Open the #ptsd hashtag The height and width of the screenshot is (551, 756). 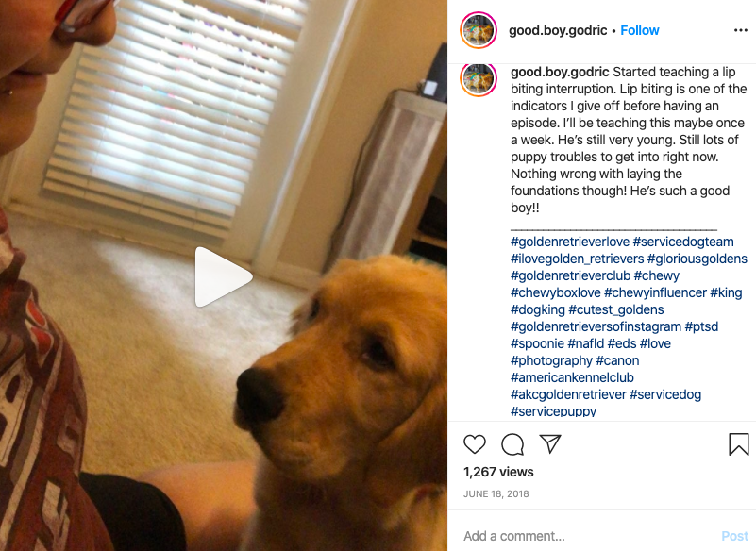click(701, 326)
